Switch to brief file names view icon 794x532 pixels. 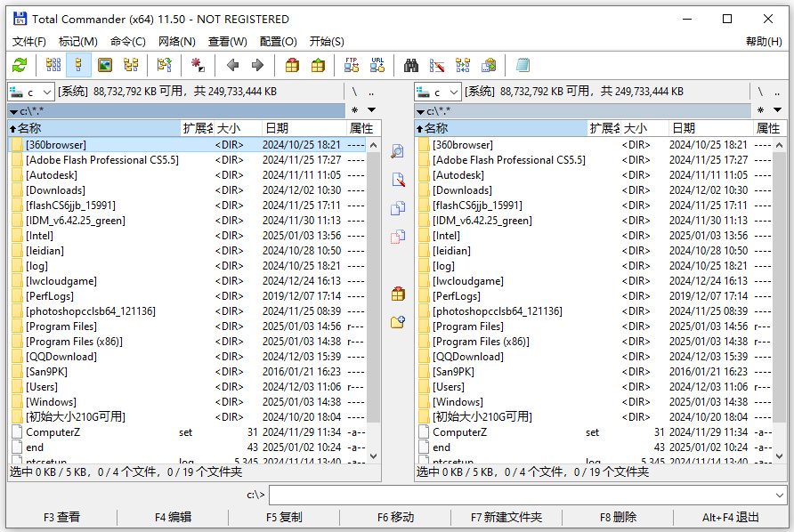(x=53, y=65)
